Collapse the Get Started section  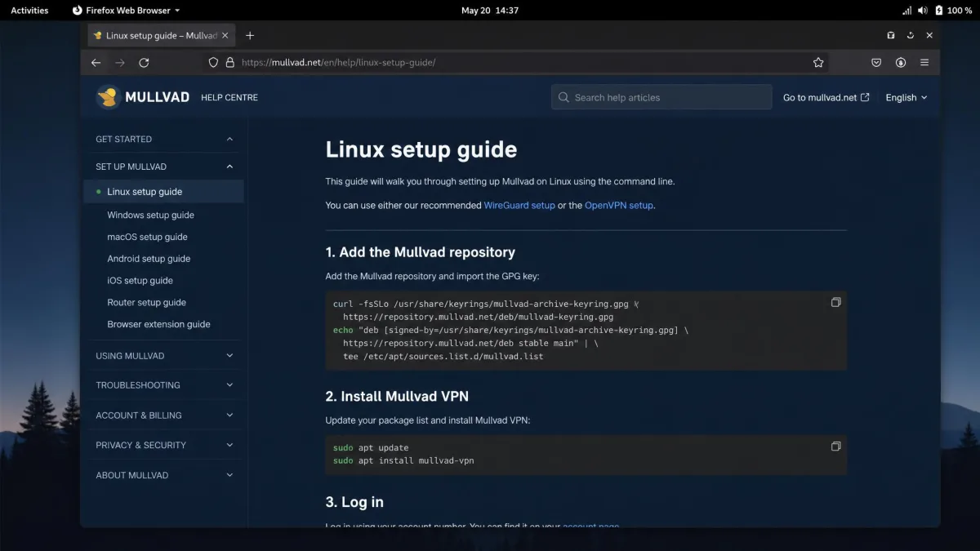229,139
